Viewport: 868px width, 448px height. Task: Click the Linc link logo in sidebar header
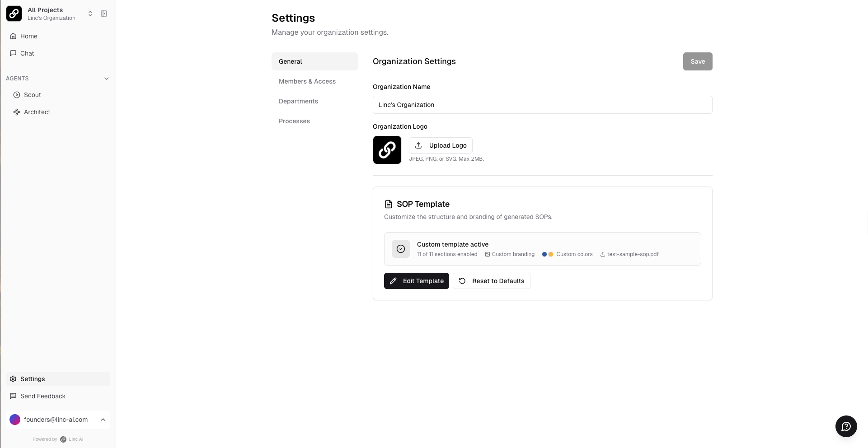pyautogui.click(x=14, y=14)
